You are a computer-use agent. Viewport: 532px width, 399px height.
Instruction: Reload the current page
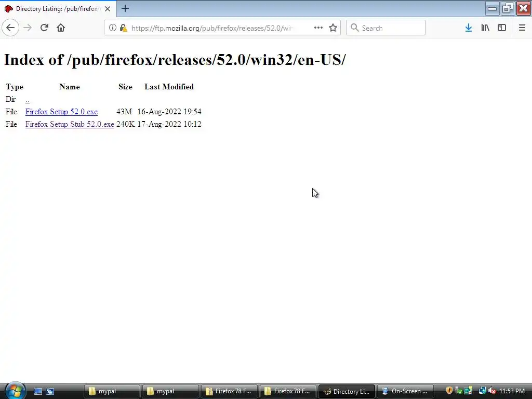44,28
